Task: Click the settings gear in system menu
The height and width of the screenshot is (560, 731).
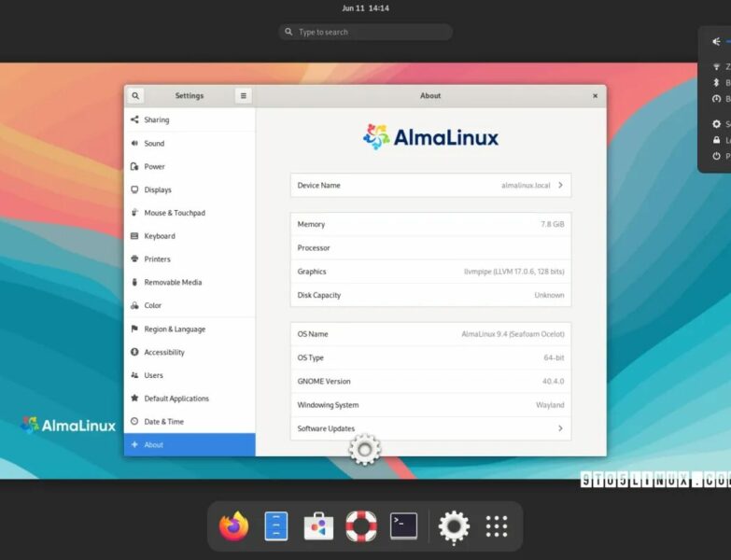Action: [717, 124]
